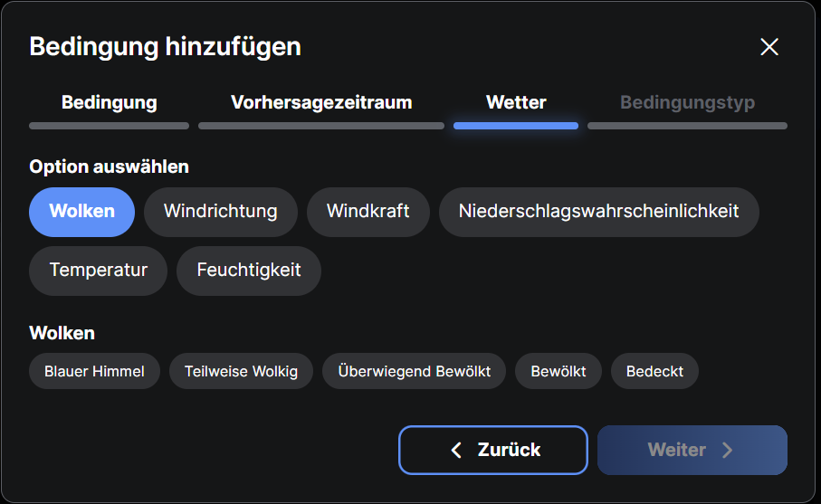The width and height of the screenshot is (821, 504).
Task: Select the Wolken option pill
Action: [81, 212]
